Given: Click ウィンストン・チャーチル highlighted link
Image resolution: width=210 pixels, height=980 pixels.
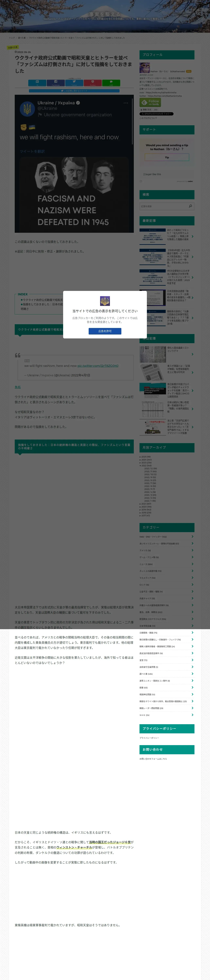Looking at the screenshot, I should [x=74, y=847].
